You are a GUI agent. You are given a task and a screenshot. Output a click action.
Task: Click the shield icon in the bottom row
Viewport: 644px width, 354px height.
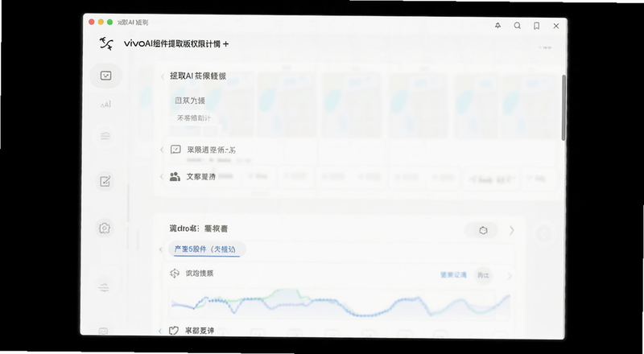coord(174,330)
